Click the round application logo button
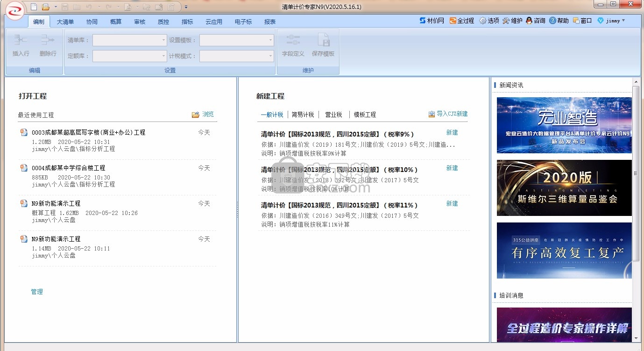The height and width of the screenshot is (351, 644). (x=15, y=10)
